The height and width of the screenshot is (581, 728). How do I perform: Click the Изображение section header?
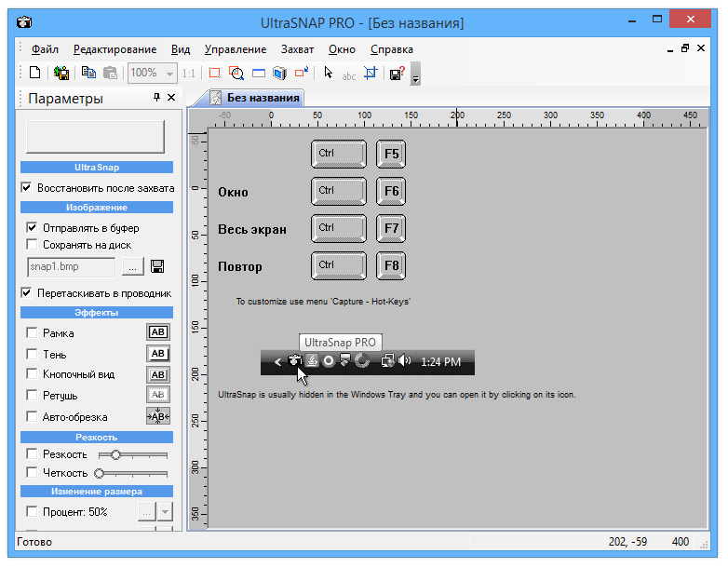coord(97,207)
